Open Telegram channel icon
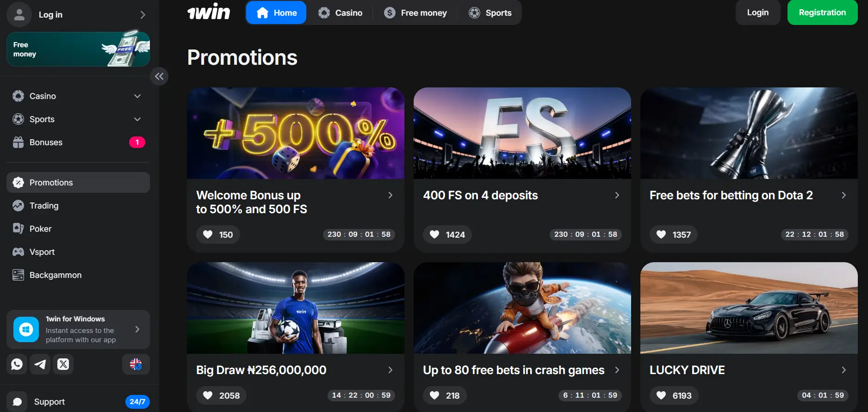Viewport: 868px width, 412px height. coord(40,364)
